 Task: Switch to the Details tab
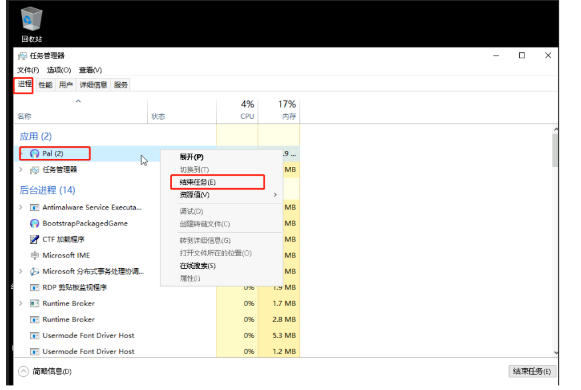[93, 85]
